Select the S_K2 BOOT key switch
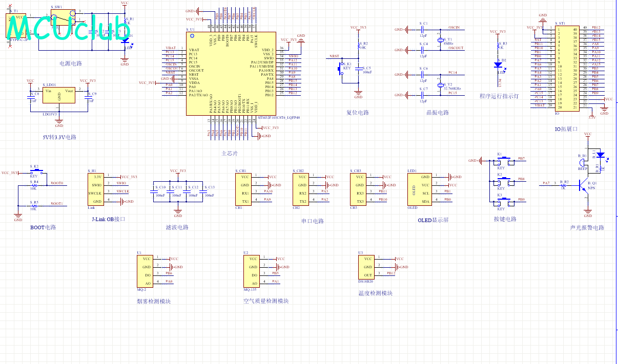Screen dimensions: 618x364 pyautogui.click(x=37, y=173)
